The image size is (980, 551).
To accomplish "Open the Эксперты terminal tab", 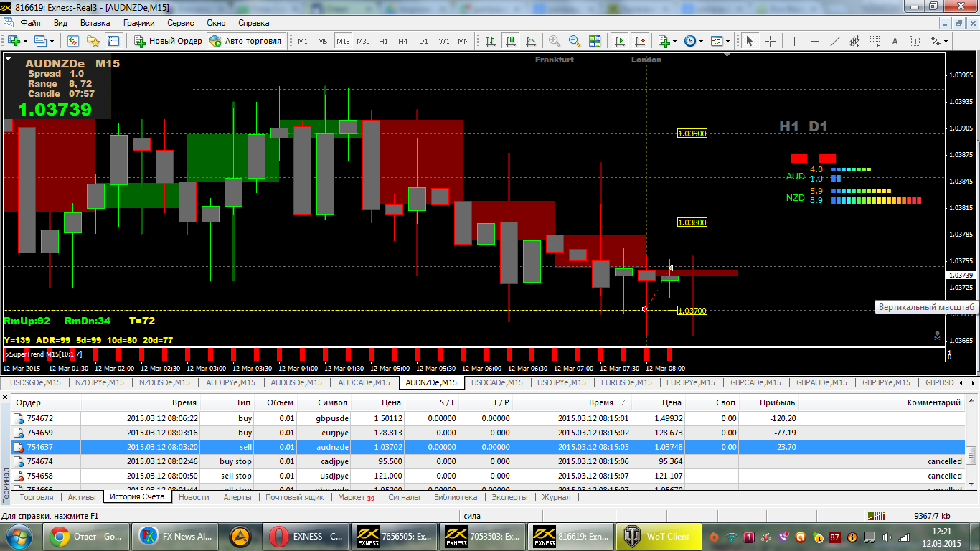I will tap(509, 497).
